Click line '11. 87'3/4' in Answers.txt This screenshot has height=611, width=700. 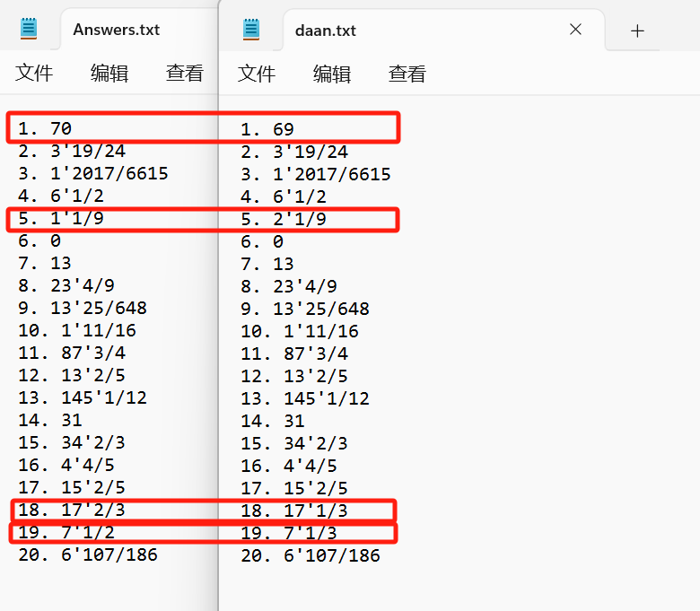pyautogui.click(x=72, y=353)
